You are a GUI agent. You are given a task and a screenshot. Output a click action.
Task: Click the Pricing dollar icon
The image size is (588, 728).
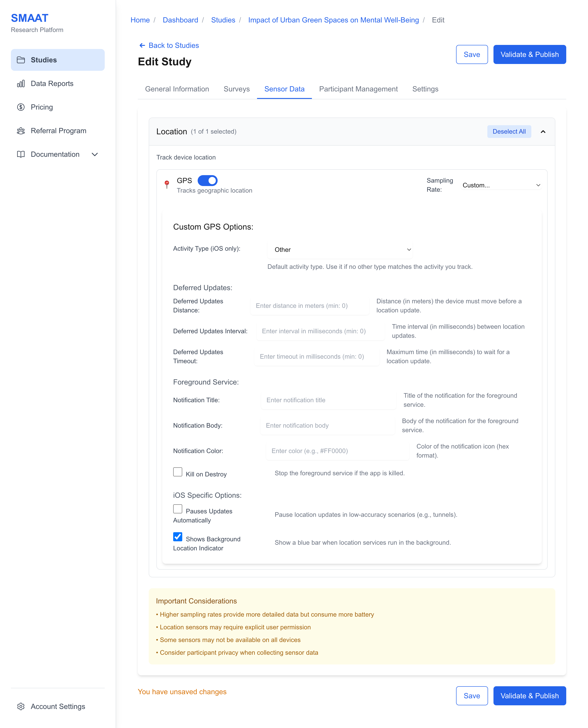click(21, 107)
